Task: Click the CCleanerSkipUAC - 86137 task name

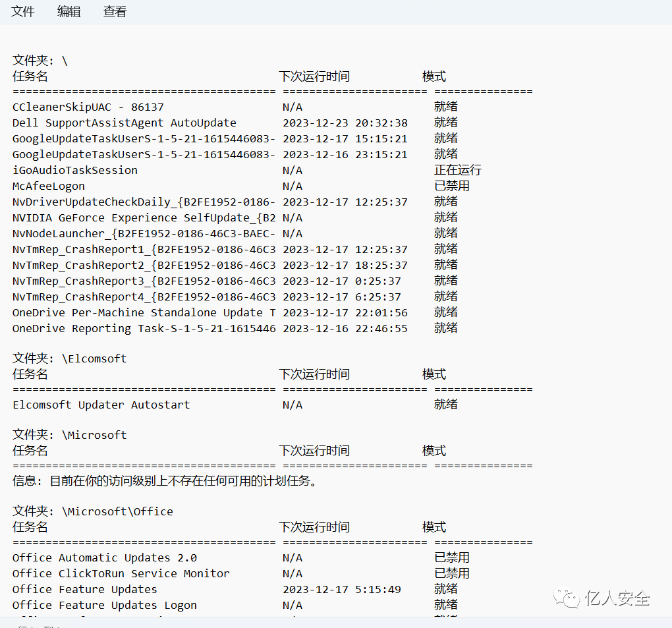Action: click(x=88, y=107)
